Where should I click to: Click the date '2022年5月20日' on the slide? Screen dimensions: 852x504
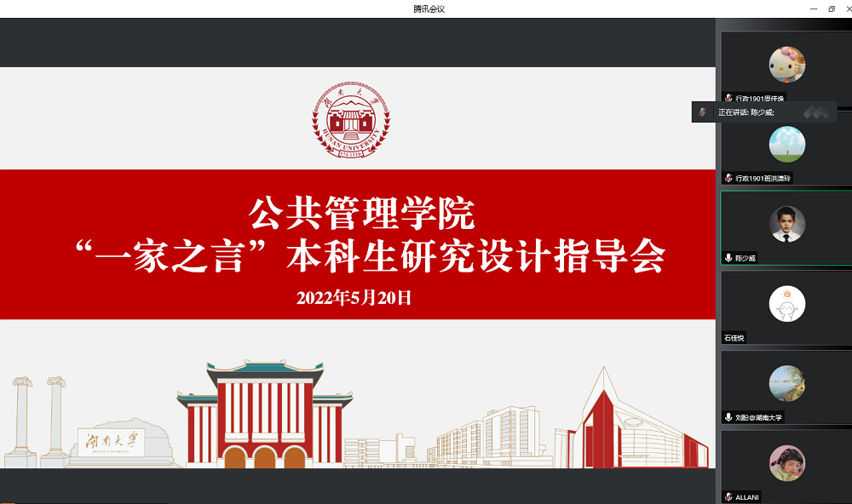(x=354, y=298)
